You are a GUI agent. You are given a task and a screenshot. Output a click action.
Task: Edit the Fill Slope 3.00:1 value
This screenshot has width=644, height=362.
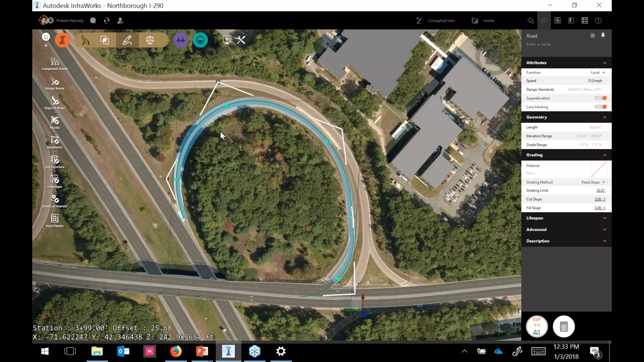[600, 208]
